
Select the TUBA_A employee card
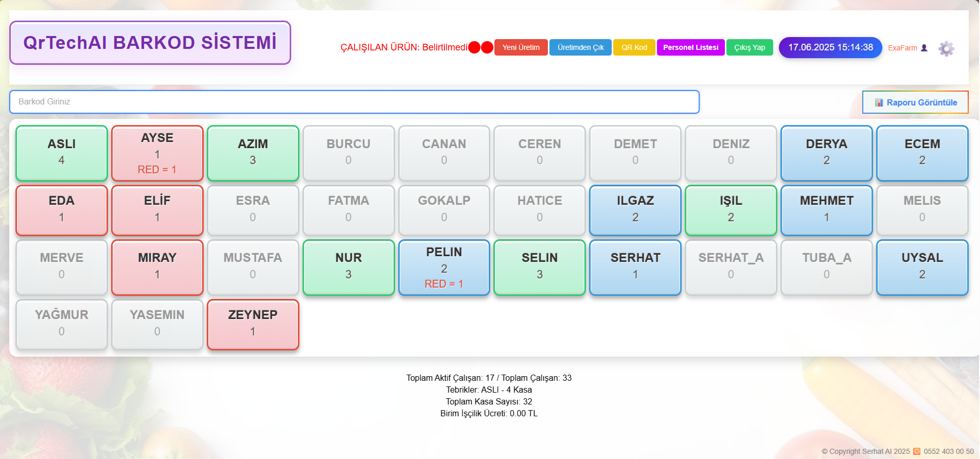827,268
